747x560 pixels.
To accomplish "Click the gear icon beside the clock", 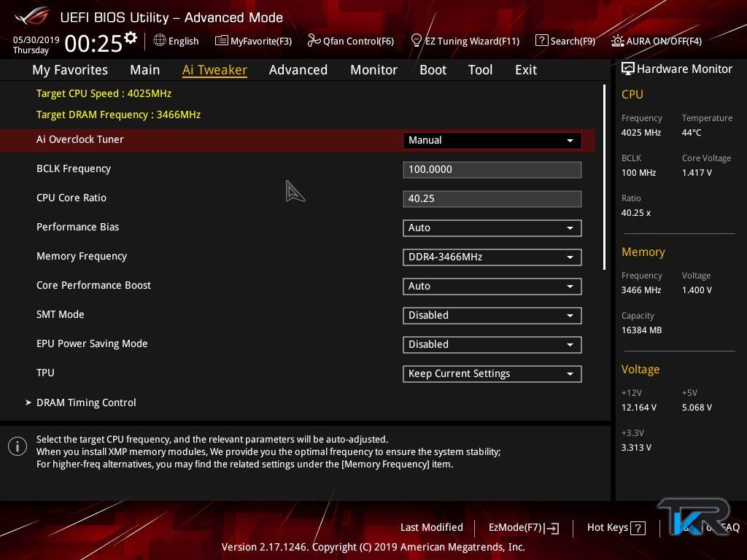I will click(x=131, y=38).
